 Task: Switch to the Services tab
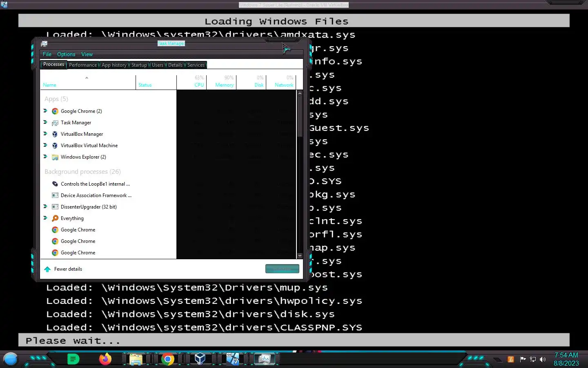point(196,65)
